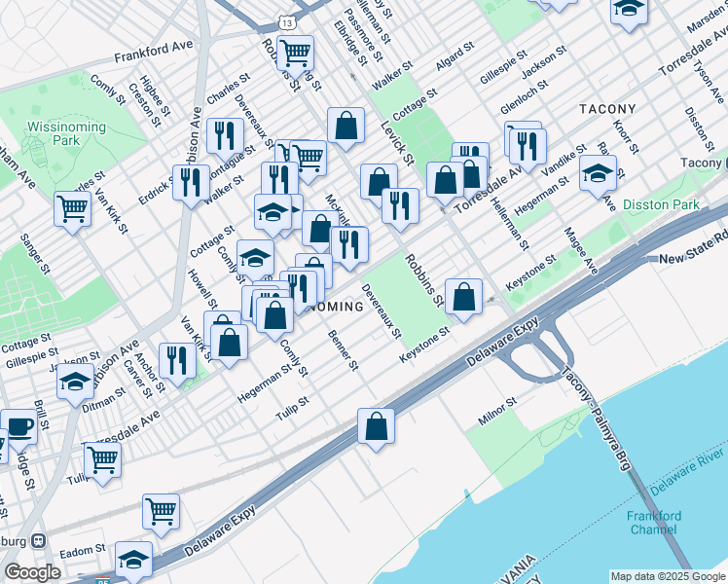Click the grocery cart marker near Montague St
728x584 pixels.
pos(308,160)
